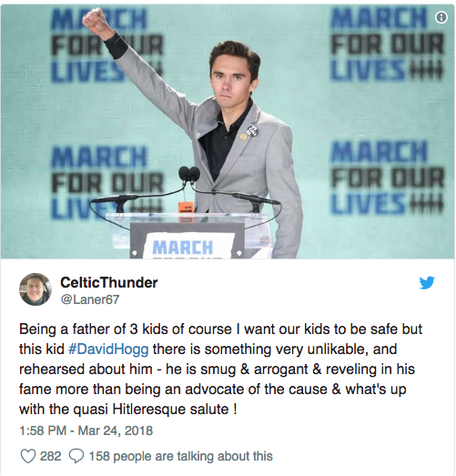The height and width of the screenshot is (476, 456).
Task: Open the @Laner67 handle link
Action: point(90,299)
